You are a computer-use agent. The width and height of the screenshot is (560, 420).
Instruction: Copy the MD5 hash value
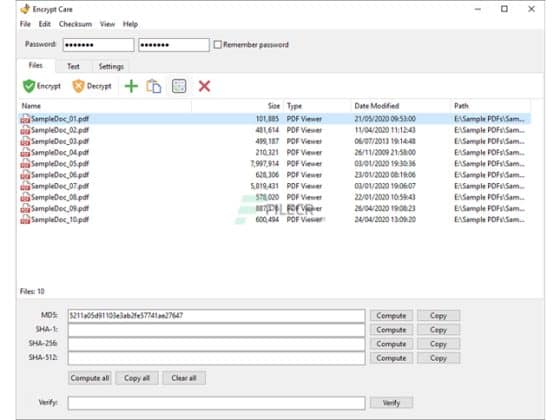(439, 316)
